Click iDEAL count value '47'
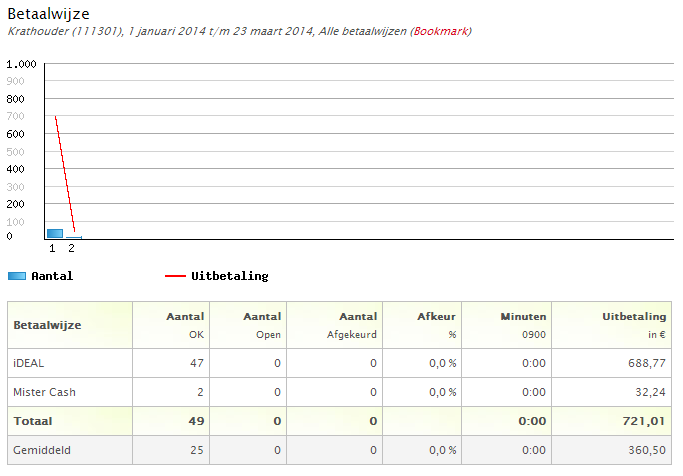This screenshot has width=683, height=476. point(197,363)
